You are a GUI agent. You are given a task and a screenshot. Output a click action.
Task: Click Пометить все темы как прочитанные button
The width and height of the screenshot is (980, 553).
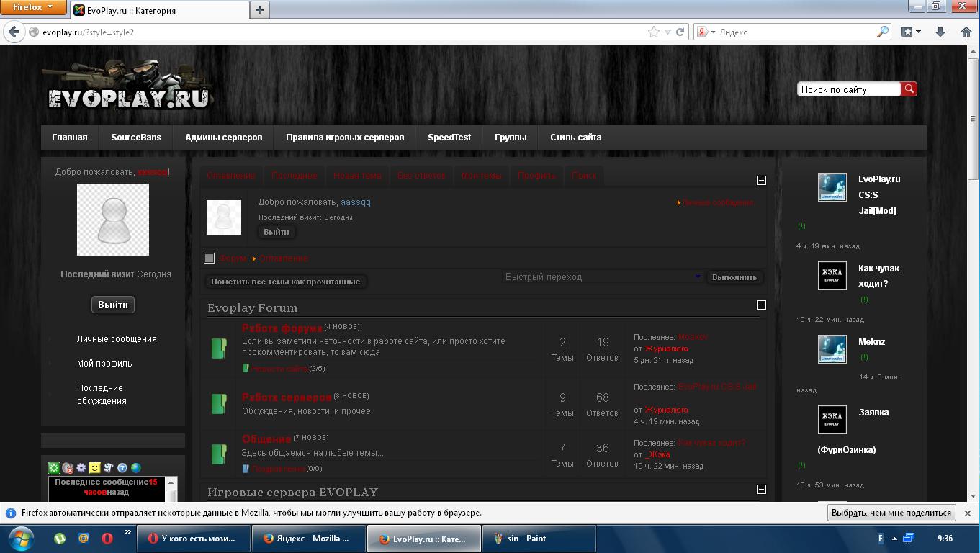coord(285,282)
